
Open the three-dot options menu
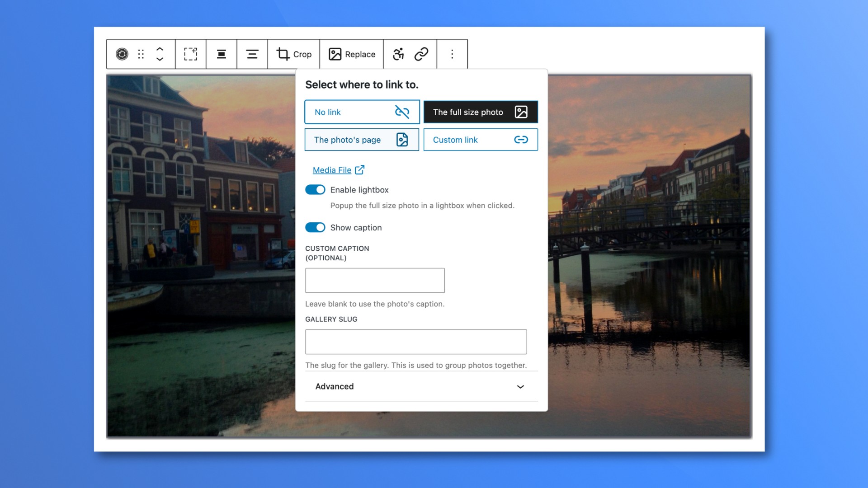tap(452, 54)
